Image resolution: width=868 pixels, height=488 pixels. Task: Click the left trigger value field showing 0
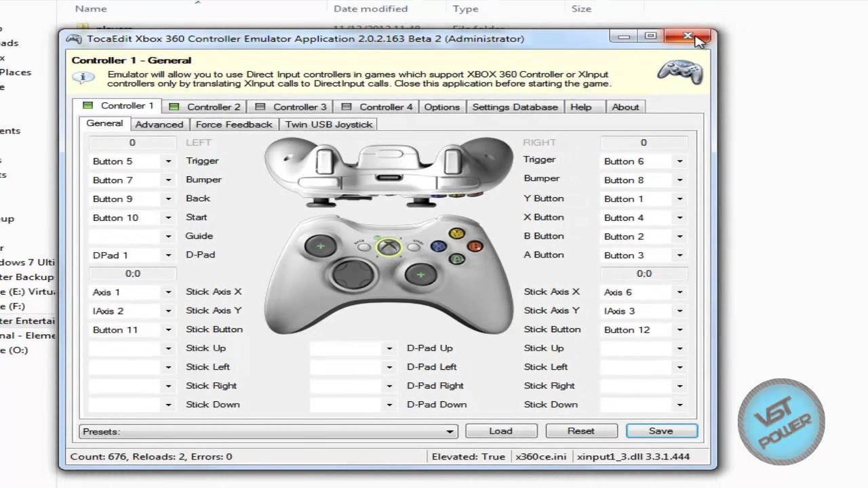point(132,142)
